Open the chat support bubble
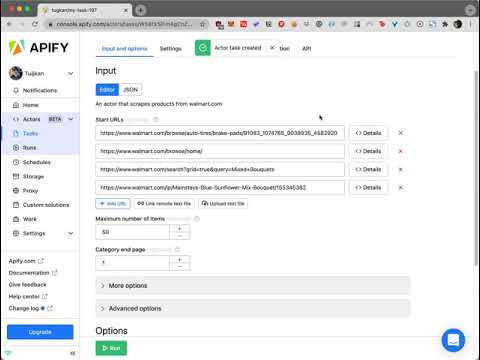This screenshot has width=480, height=360. [453, 340]
